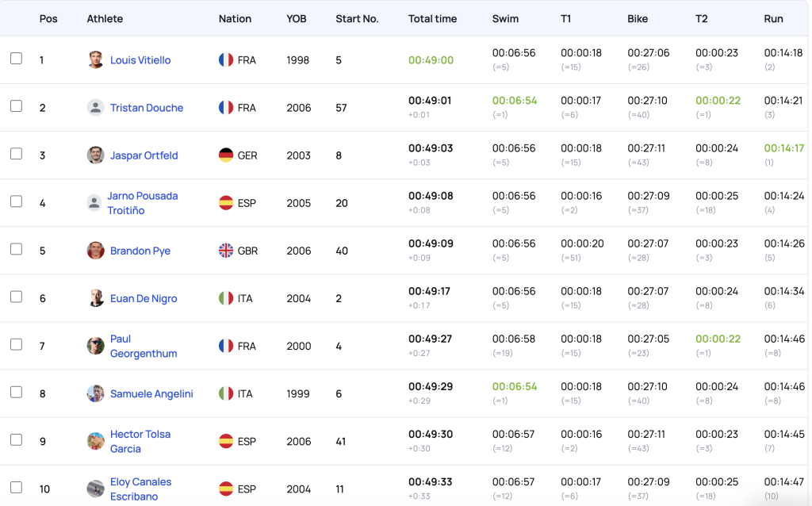Click Jaspar Ortfeld's avatar image
The height and width of the screenshot is (506, 812).
coord(96,155)
